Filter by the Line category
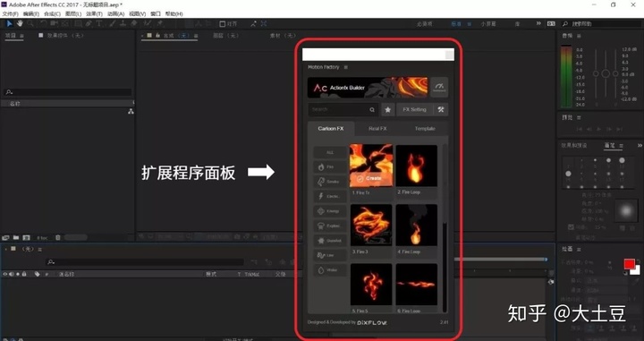The image size is (644, 341). pos(330,256)
